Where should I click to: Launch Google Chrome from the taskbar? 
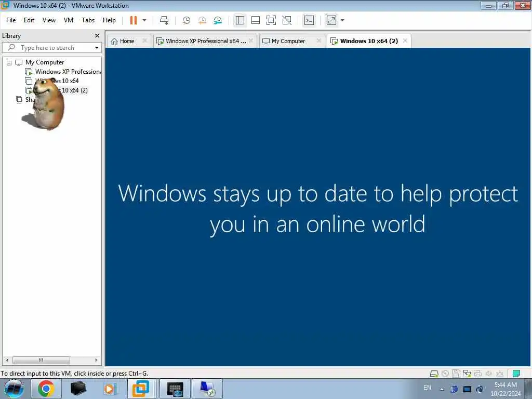(x=46, y=389)
